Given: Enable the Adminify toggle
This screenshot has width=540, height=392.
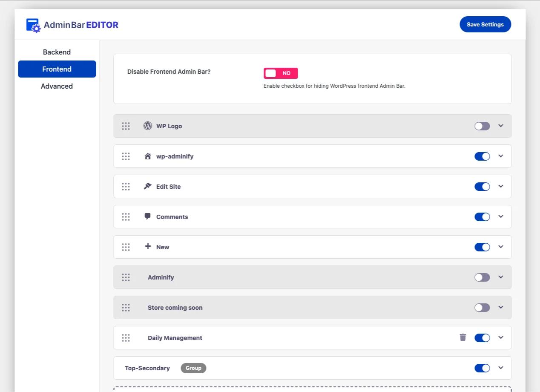Looking at the screenshot, I should [482, 277].
